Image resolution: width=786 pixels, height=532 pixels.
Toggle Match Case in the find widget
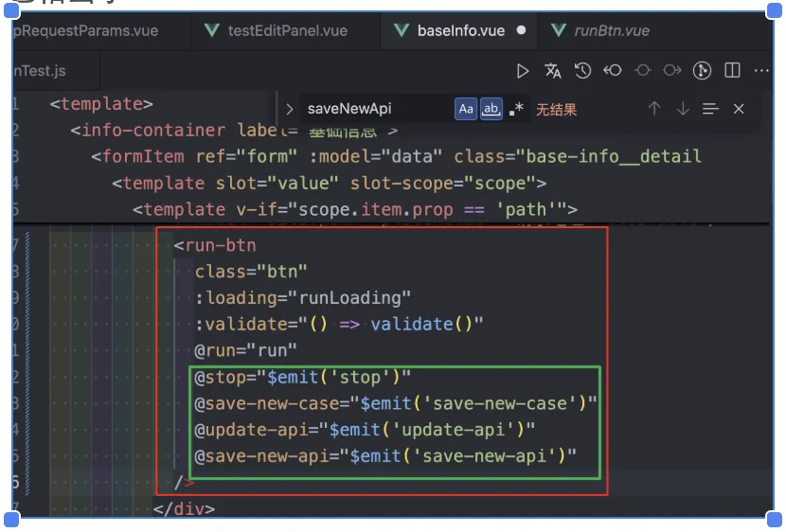[x=466, y=109]
